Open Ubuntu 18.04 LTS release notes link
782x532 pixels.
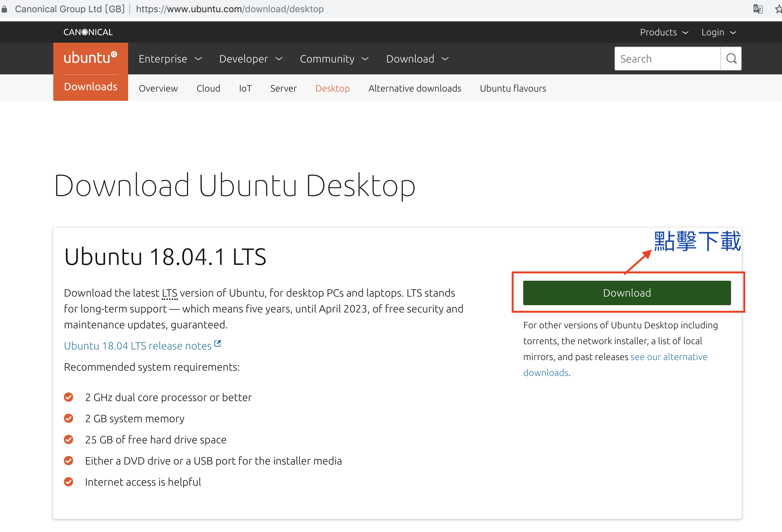point(138,346)
